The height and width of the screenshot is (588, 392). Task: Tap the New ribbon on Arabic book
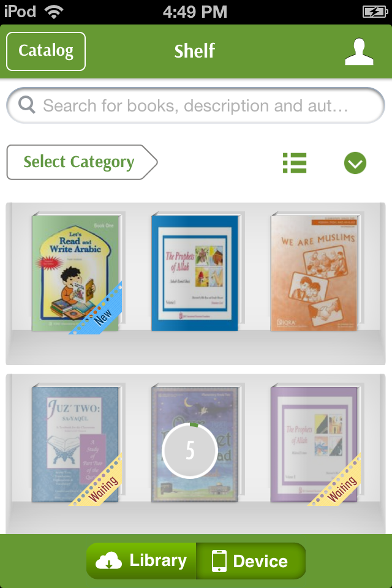coord(97,311)
